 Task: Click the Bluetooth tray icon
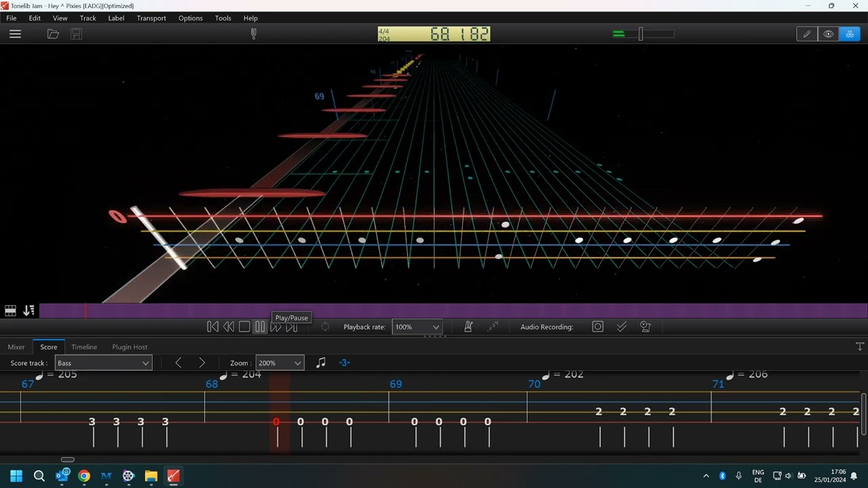(722, 476)
